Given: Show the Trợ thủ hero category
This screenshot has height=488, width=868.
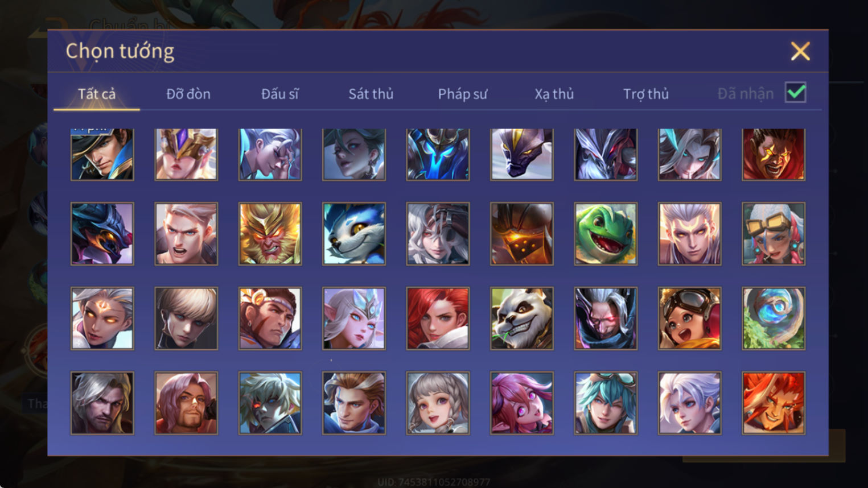Looking at the screenshot, I should (x=645, y=94).
